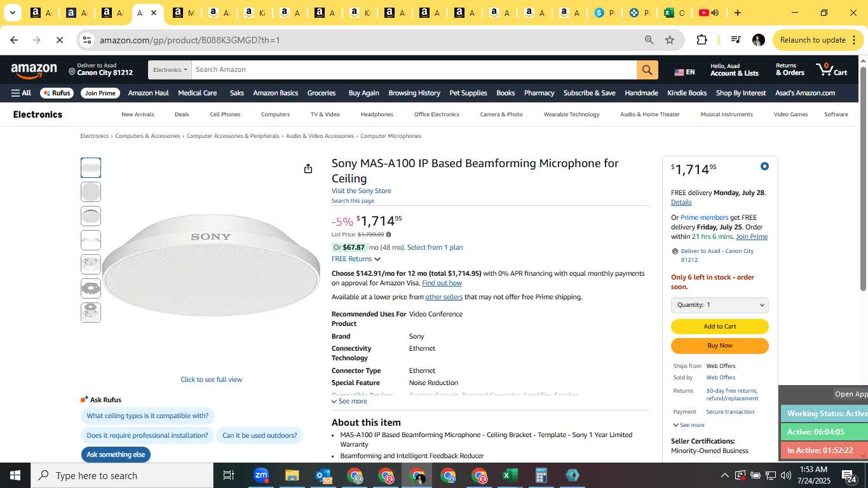868x488 pixels.
Task: Select the buying option radio button
Action: (x=764, y=166)
